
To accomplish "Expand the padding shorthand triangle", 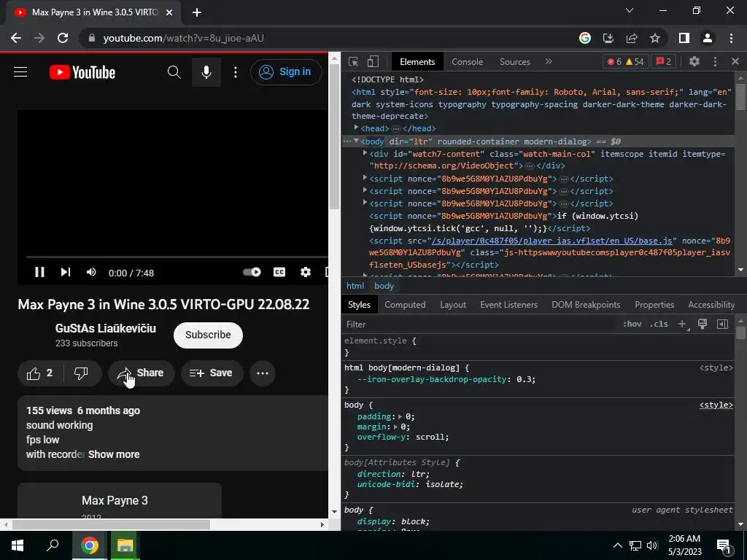I will tap(400, 416).
